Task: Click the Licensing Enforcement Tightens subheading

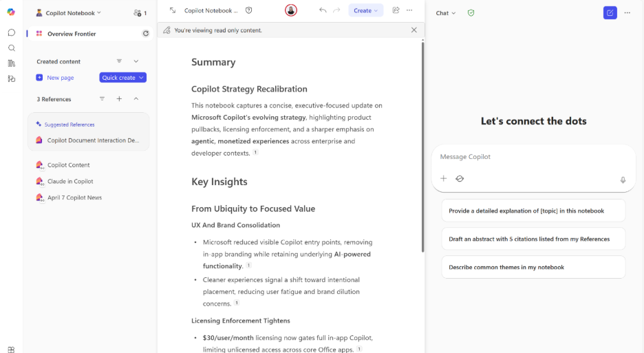Action: (241, 321)
